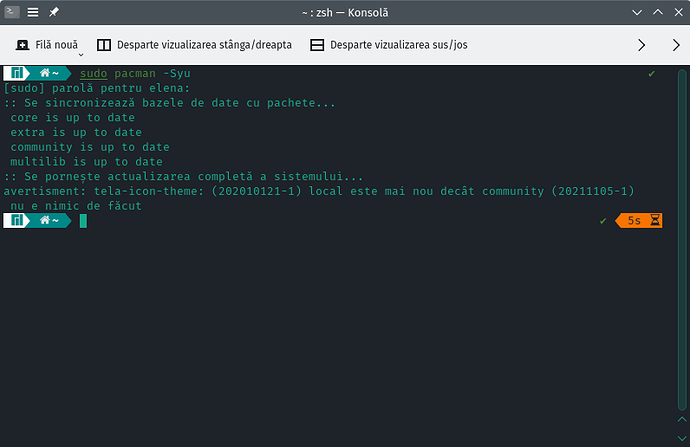
Task: Minimize the Konsolă window
Action: click(x=637, y=12)
